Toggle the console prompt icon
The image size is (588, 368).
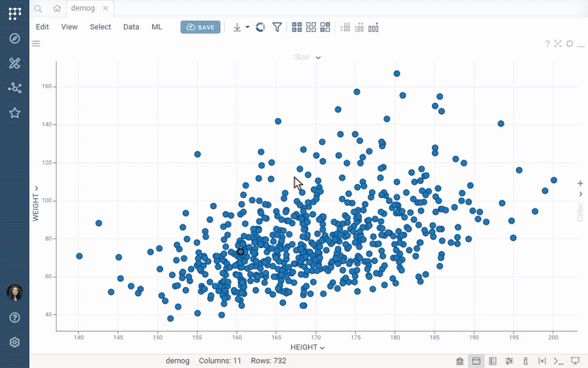pos(559,361)
